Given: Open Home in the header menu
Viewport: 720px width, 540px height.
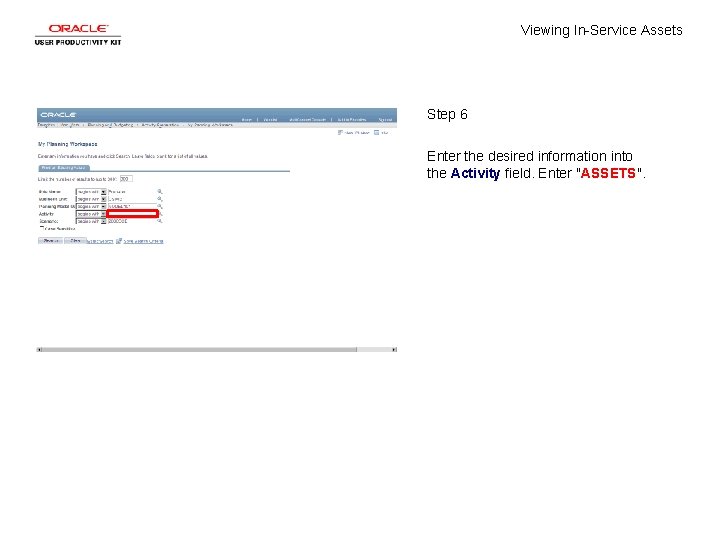Looking at the screenshot, I should pos(247,120).
